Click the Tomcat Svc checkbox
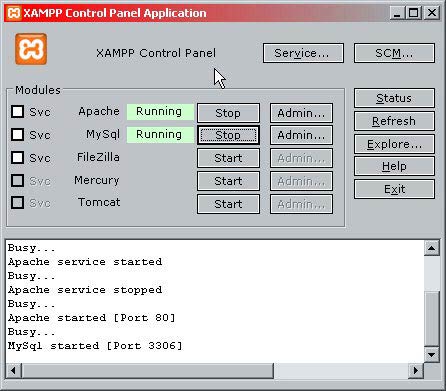This screenshot has width=446, height=391. point(18,202)
